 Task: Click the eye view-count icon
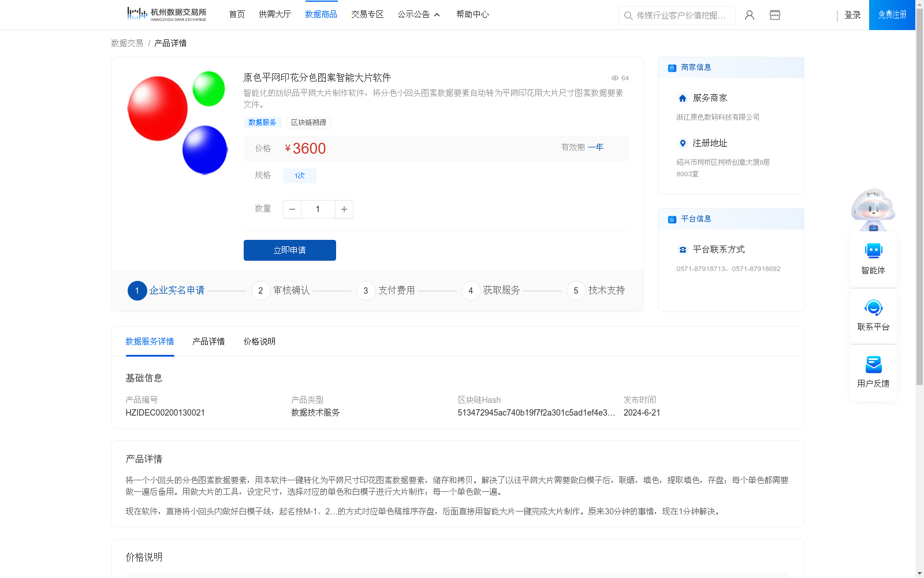pos(615,78)
